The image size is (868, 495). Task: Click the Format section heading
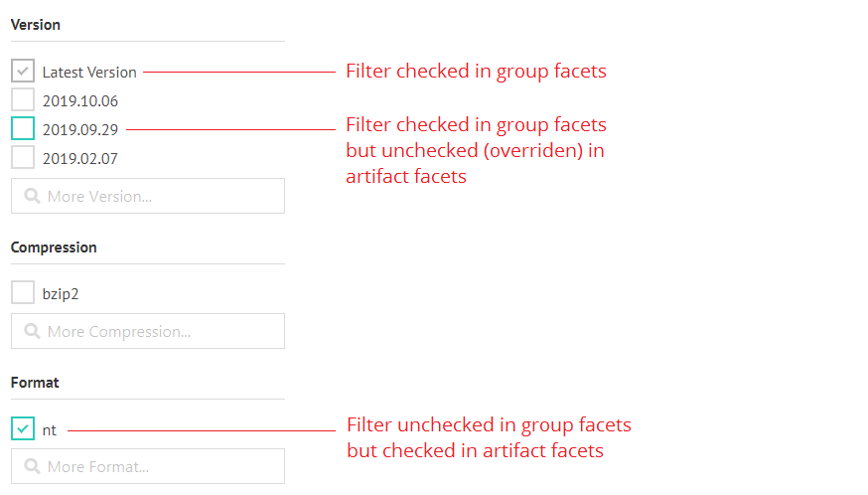35,383
